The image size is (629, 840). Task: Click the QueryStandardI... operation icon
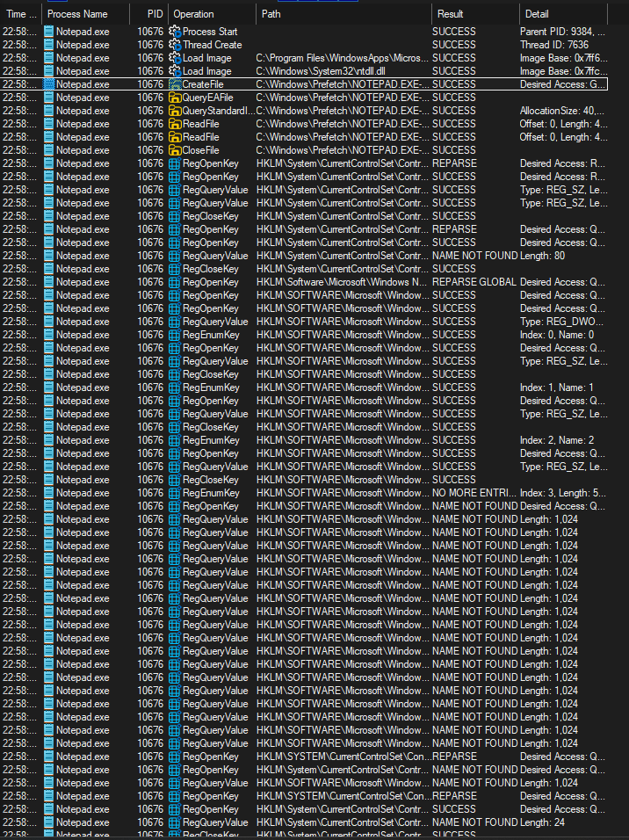(175, 111)
